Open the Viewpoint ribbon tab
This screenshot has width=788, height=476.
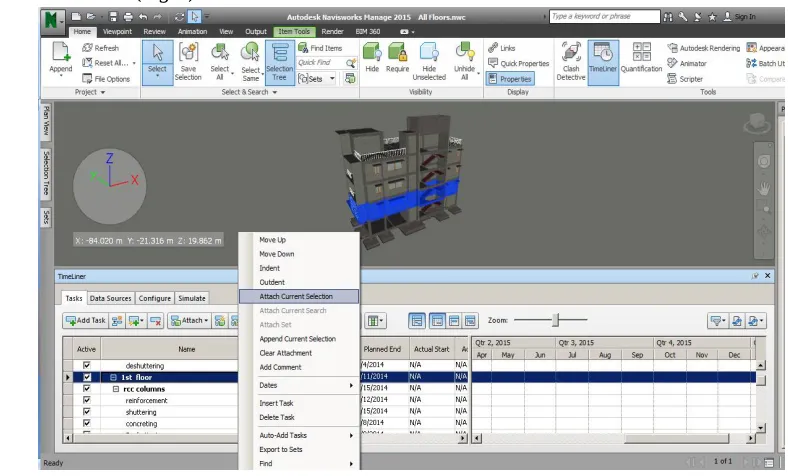pyautogui.click(x=117, y=32)
